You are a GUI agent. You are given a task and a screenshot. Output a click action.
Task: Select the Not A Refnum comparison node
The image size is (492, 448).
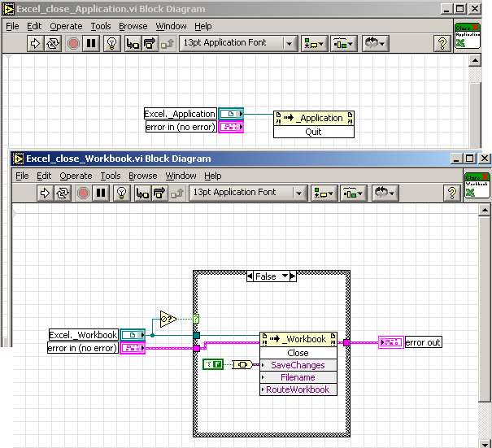tap(168, 319)
